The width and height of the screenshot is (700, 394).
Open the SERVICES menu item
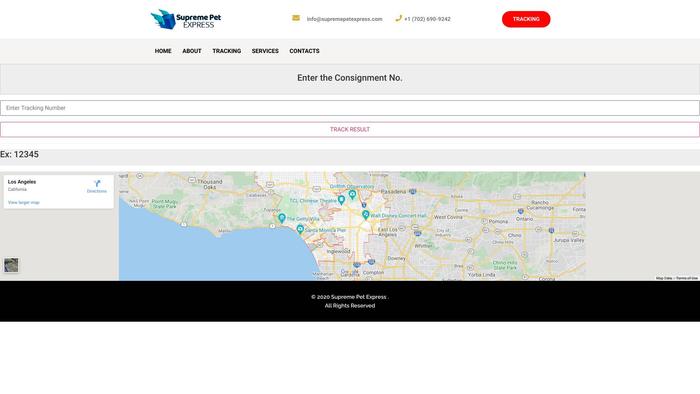(265, 51)
